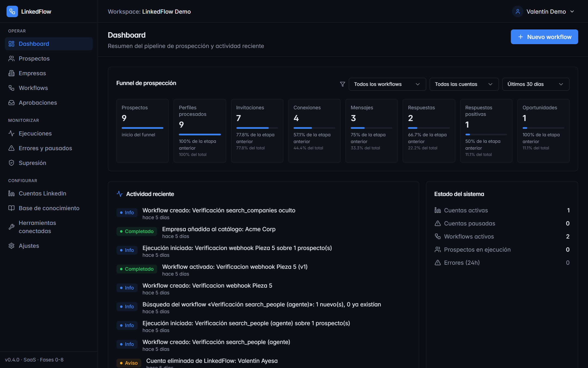This screenshot has height=368, width=588.
Task: Go to Prospectos in the sidebar
Action: coord(49,59)
